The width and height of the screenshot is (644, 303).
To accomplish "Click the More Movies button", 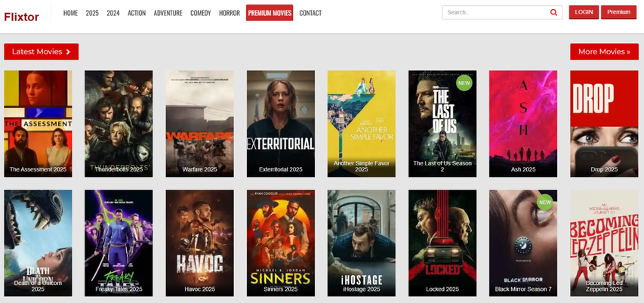I will [x=604, y=51].
